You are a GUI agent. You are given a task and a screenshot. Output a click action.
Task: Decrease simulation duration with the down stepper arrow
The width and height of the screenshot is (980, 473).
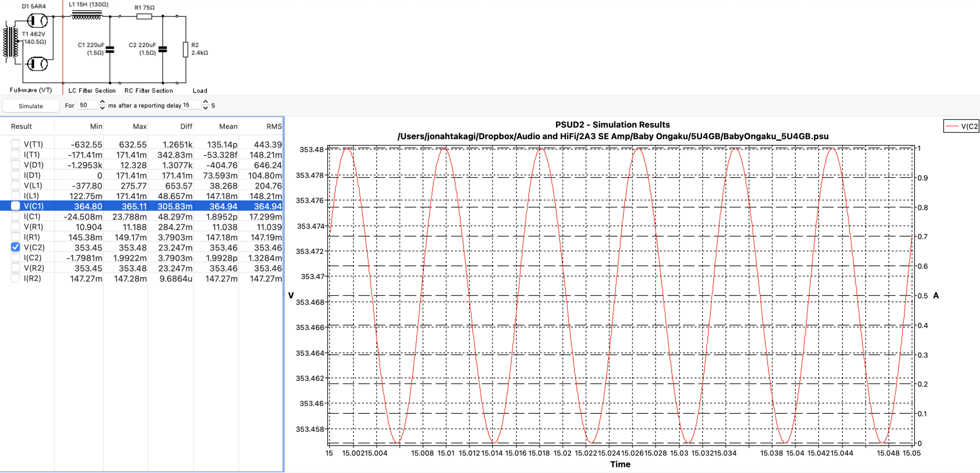[102, 108]
